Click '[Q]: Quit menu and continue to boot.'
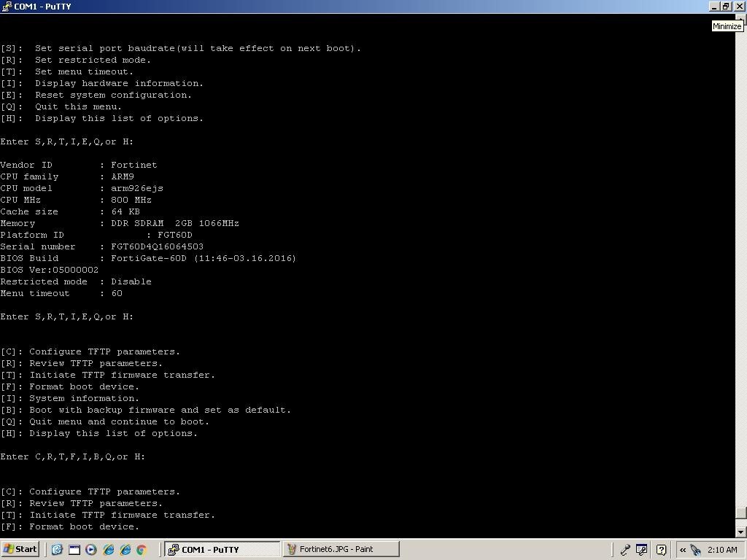 (104, 421)
